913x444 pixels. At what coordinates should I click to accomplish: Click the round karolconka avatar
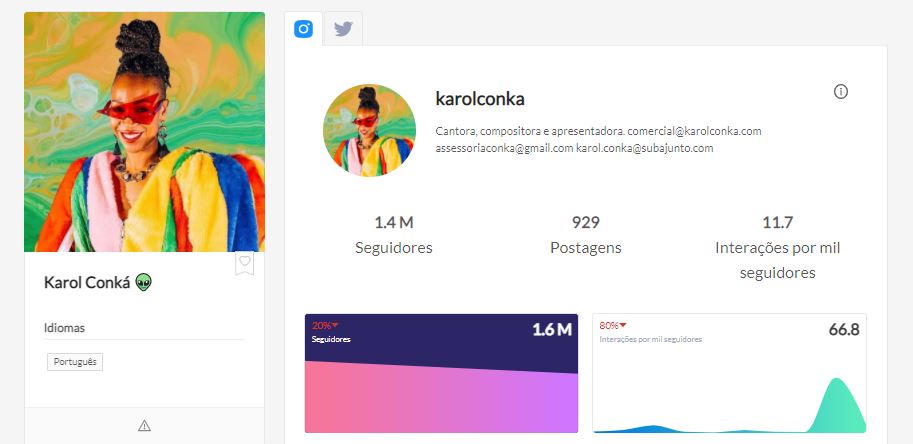pyautogui.click(x=369, y=130)
